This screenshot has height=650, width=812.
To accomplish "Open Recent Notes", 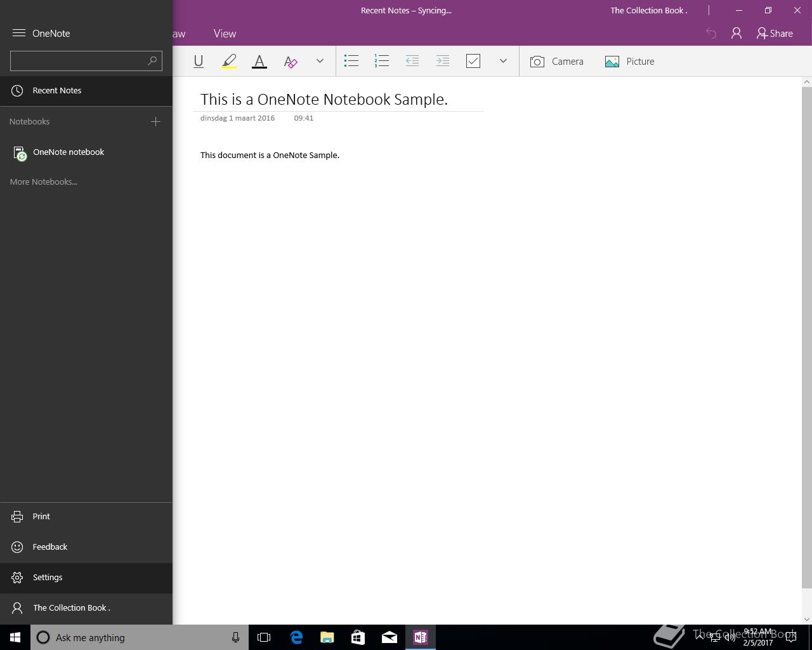I will (x=86, y=91).
